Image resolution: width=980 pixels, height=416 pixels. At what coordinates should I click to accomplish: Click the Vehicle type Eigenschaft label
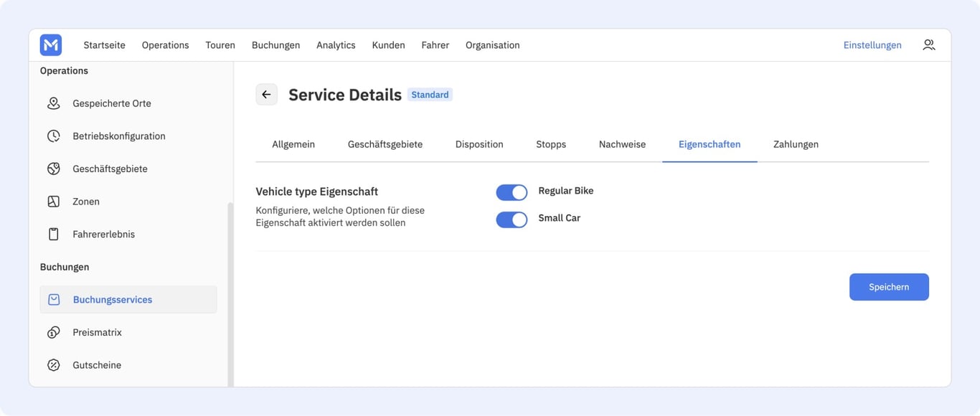tap(317, 192)
